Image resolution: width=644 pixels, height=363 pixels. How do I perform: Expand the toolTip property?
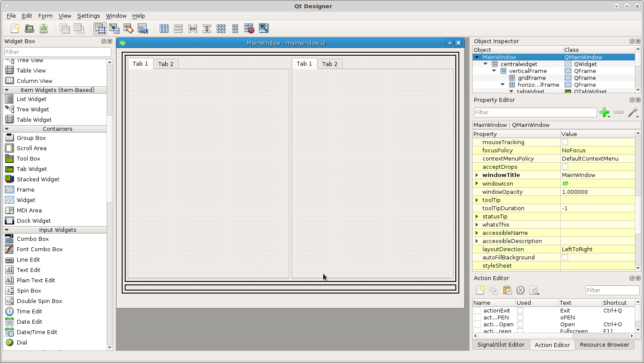(477, 200)
